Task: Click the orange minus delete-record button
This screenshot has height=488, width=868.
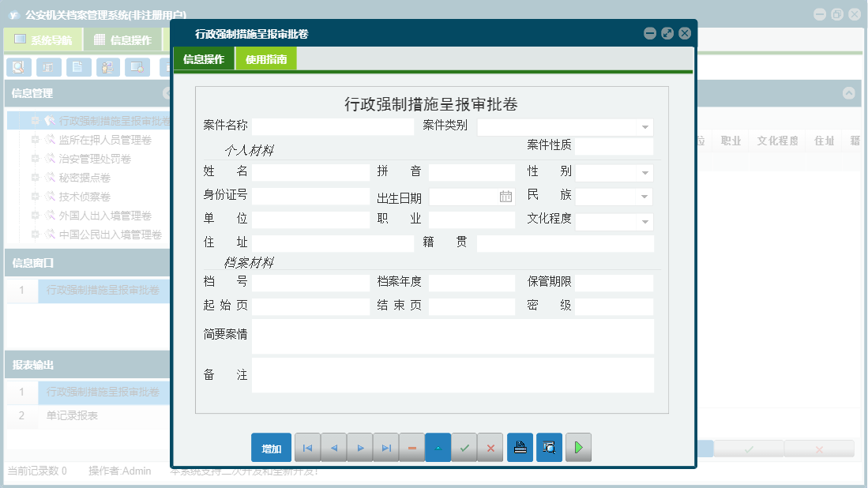Action: point(411,448)
